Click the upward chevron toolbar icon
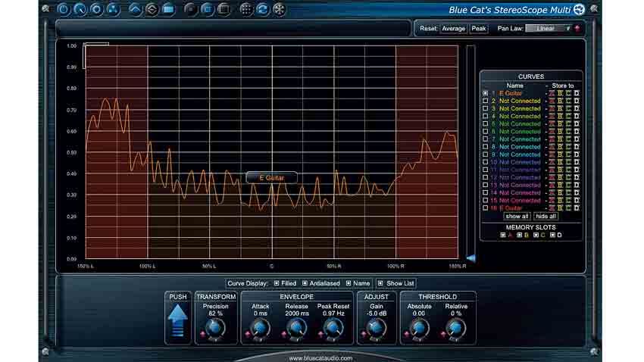Image resolution: width=644 pixels, height=362 pixels. (x=135, y=9)
